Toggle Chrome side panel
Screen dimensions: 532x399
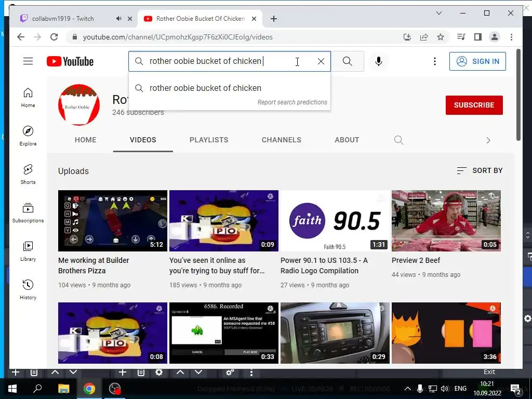click(478, 37)
